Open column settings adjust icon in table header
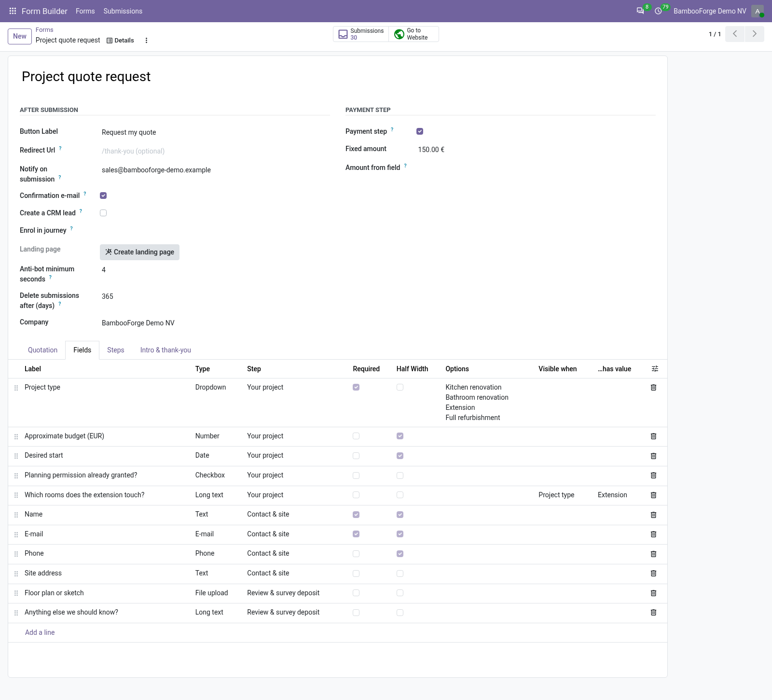Image resolution: width=772 pixels, height=700 pixels. point(655,369)
